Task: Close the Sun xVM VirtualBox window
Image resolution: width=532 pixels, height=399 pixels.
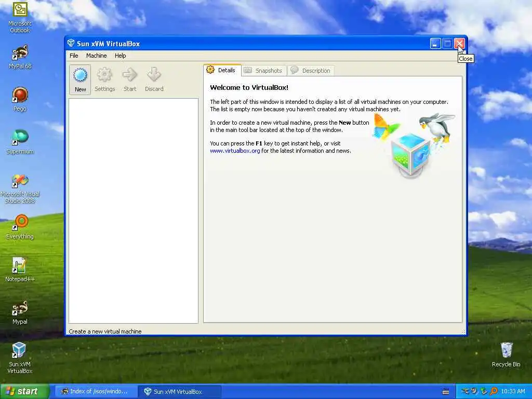Action: 459,44
